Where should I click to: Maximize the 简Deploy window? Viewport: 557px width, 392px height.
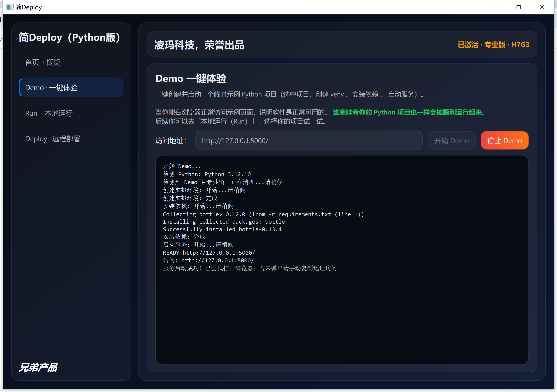[518, 7]
